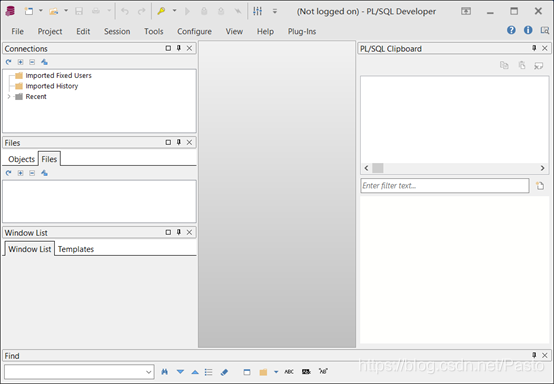554x384 pixels.
Task: Click the Redo arrow icon
Action: pyautogui.click(x=141, y=11)
